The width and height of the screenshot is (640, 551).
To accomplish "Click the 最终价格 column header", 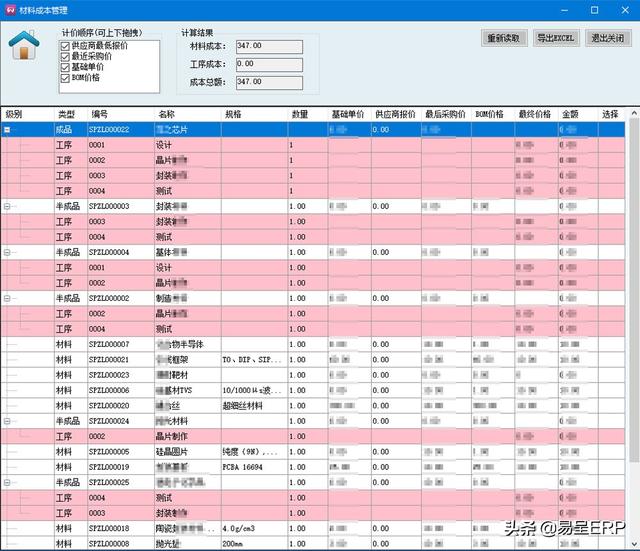I will point(535,114).
